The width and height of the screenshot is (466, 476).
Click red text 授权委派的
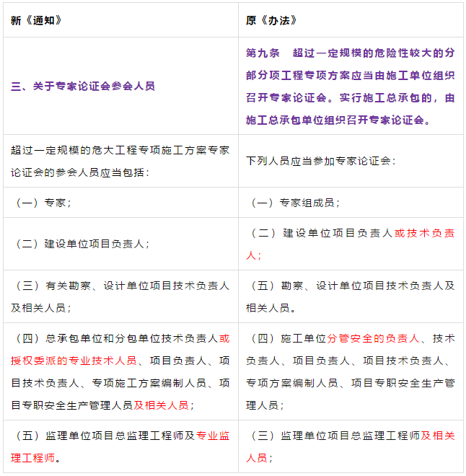click(38, 360)
